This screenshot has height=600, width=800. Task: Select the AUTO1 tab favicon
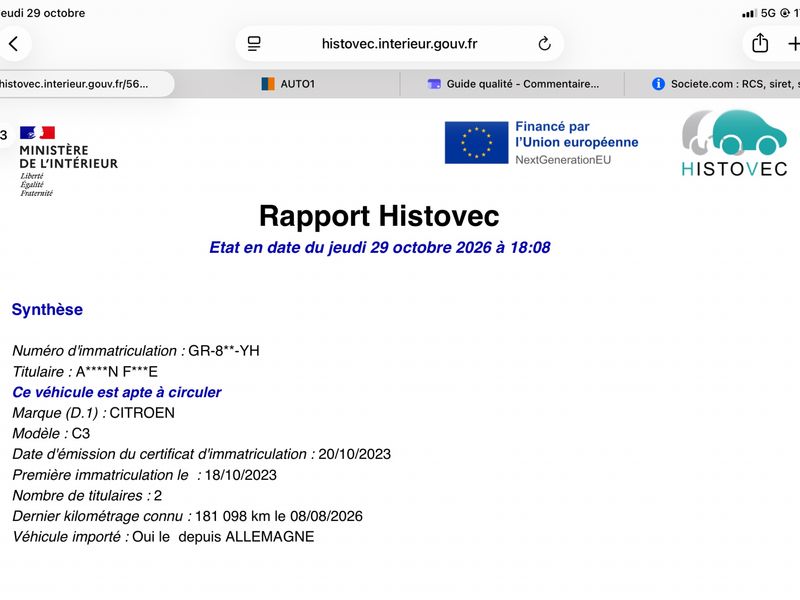pos(268,84)
